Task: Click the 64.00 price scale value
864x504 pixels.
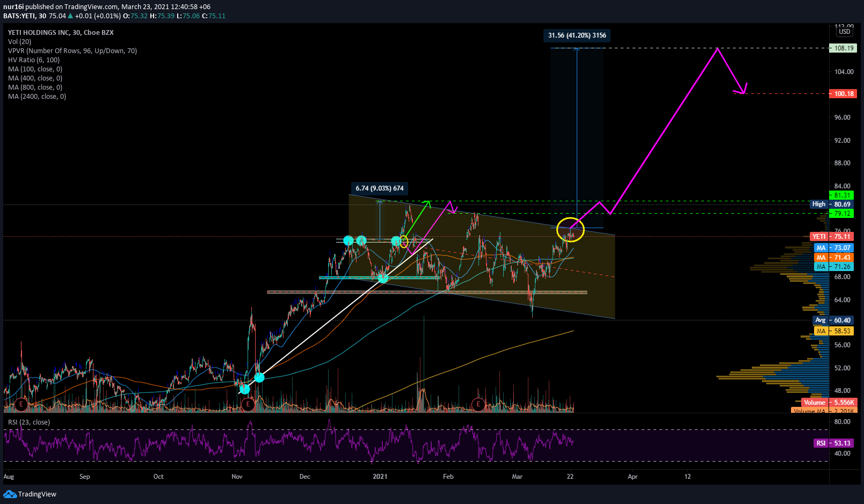Action: pyautogui.click(x=843, y=300)
